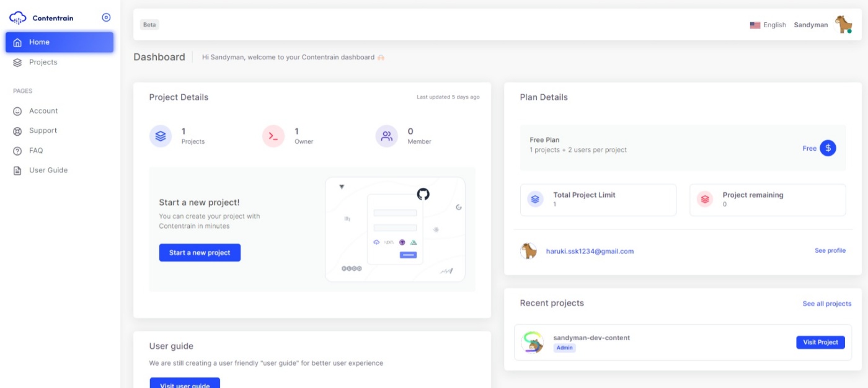Click the Visit user guide button

(x=185, y=383)
